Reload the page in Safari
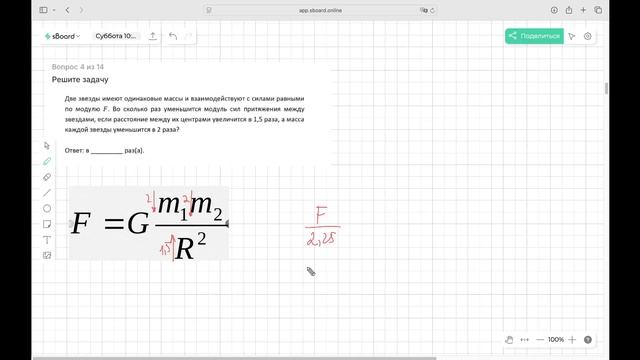This screenshot has width=640, height=360. tap(432, 10)
